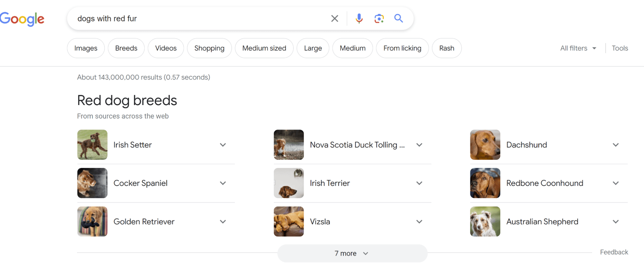This screenshot has height=271, width=644.
Task: Switch to the Images search tab
Action: 85,48
